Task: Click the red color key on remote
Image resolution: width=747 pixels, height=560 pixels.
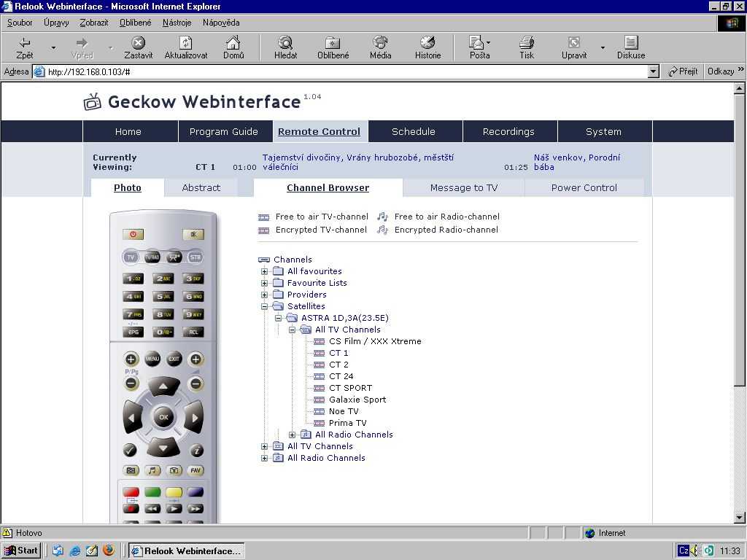Action: pyautogui.click(x=131, y=492)
